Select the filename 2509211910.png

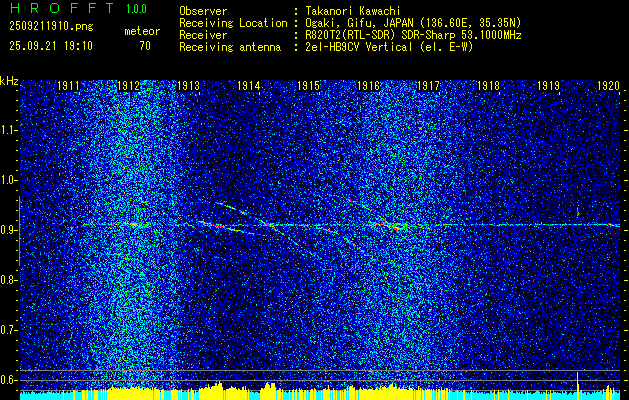(51, 27)
